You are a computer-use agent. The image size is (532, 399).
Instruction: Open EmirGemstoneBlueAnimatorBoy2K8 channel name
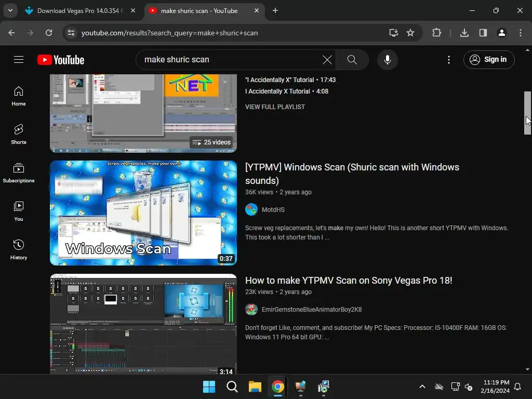click(312, 310)
